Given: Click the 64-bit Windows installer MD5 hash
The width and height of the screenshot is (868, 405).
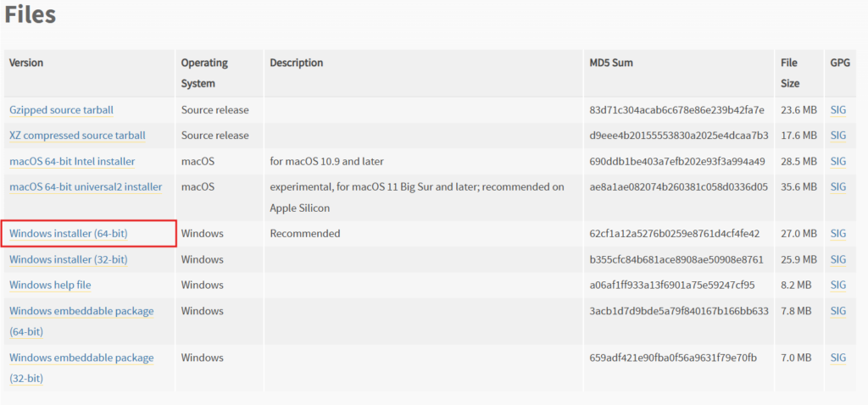Looking at the screenshot, I should coord(675,234).
